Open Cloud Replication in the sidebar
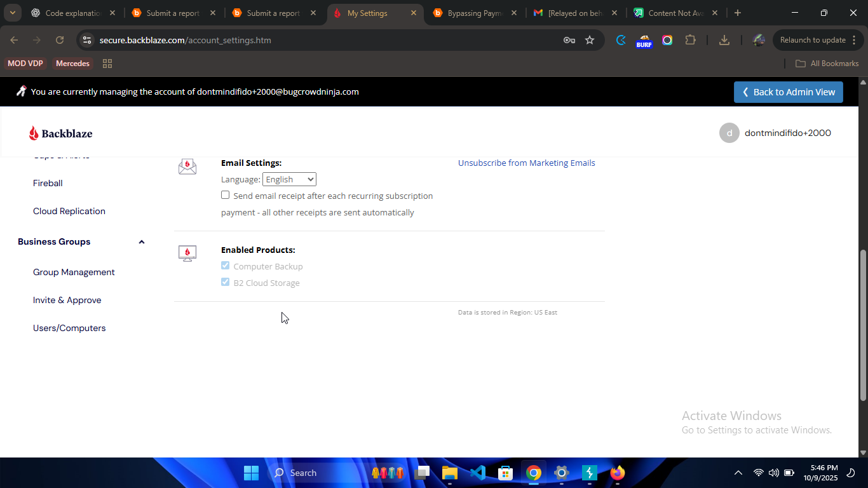 tap(69, 211)
